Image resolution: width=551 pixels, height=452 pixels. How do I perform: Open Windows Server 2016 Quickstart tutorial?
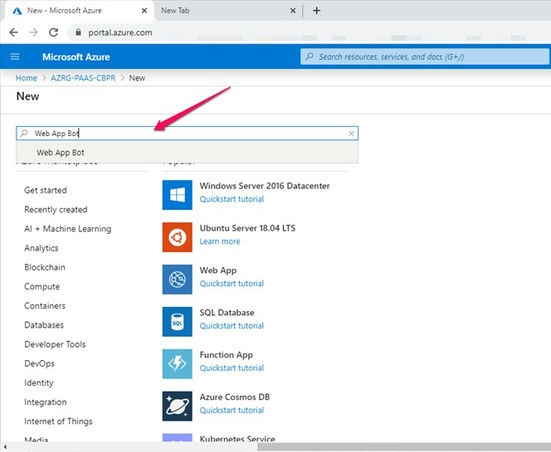(232, 199)
